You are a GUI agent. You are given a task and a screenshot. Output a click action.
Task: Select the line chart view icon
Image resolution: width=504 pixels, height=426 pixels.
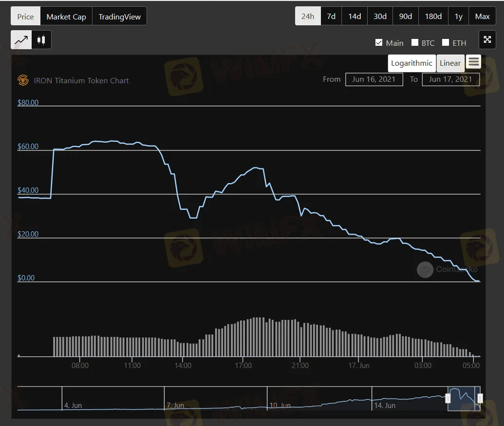21,40
